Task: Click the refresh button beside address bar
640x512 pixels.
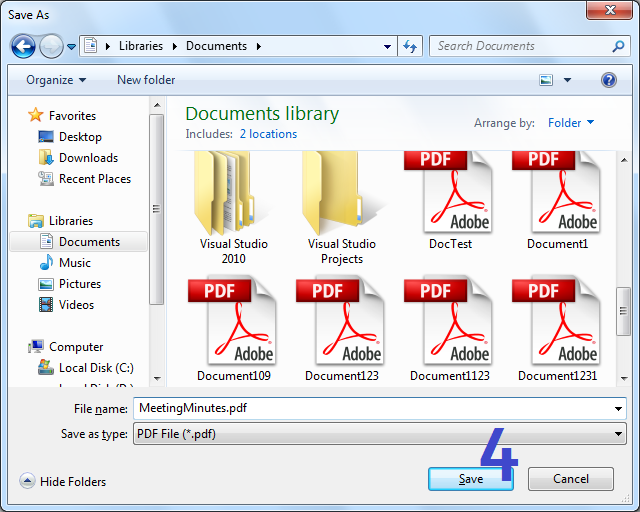Action: click(x=410, y=46)
